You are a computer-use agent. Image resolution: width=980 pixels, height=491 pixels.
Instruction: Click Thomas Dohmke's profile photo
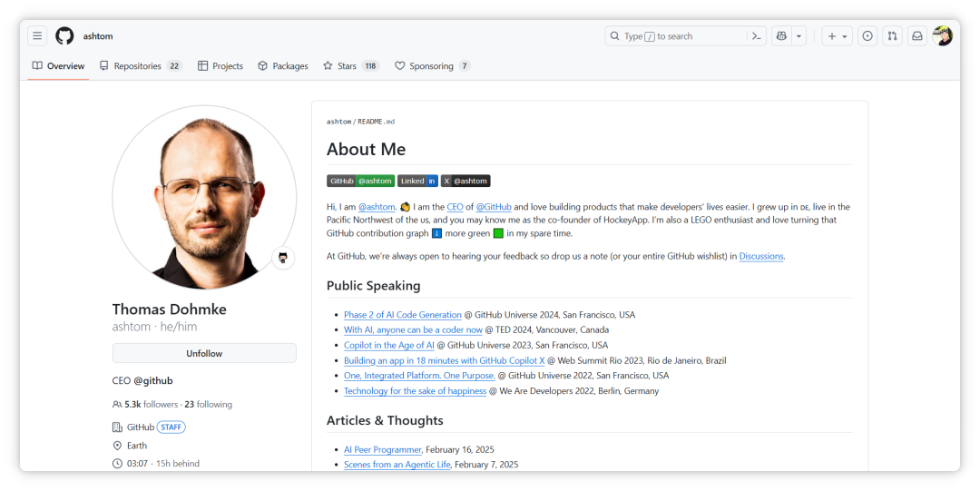tap(204, 197)
